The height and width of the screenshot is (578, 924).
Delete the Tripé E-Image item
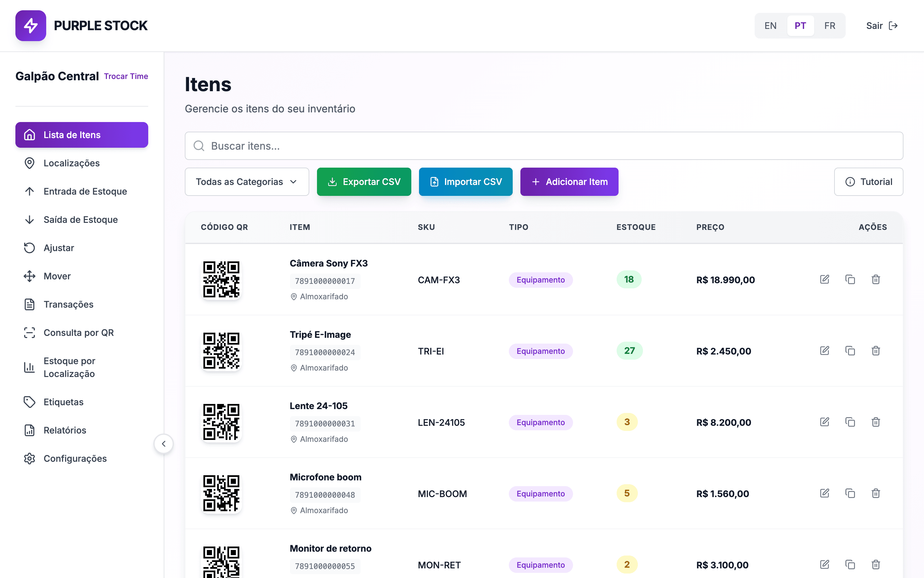pos(876,351)
